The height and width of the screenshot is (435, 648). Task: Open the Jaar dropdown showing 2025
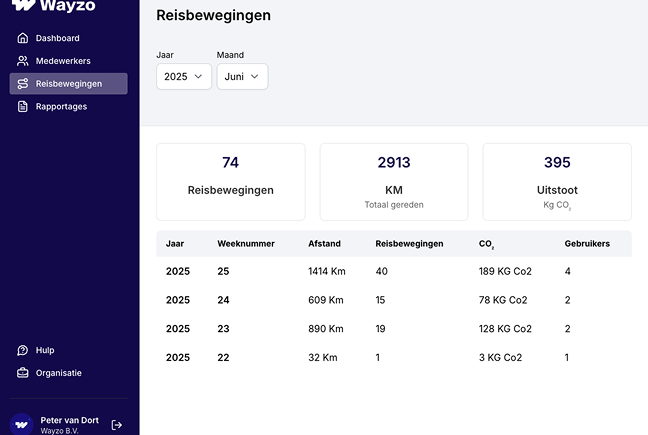tap(183, 76)
